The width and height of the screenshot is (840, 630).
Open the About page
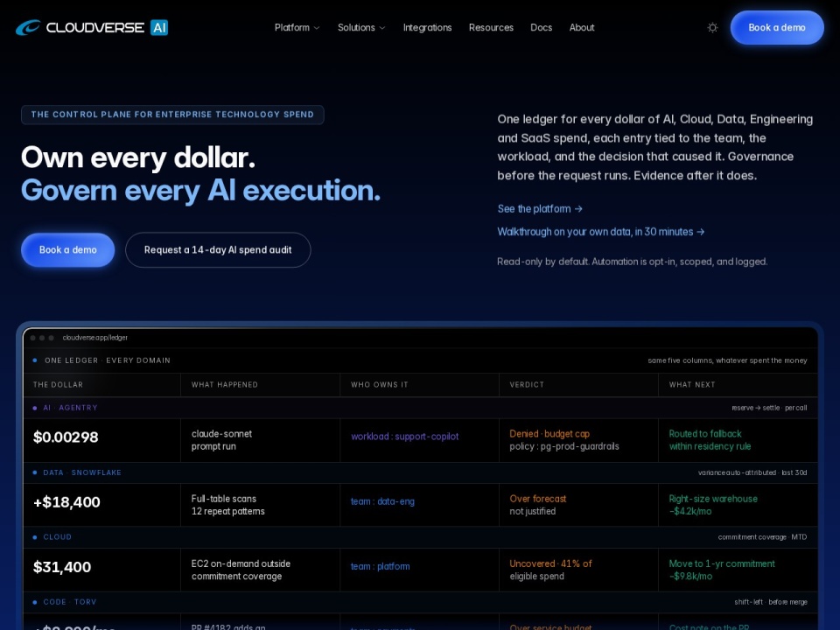(x=582, y=27)
